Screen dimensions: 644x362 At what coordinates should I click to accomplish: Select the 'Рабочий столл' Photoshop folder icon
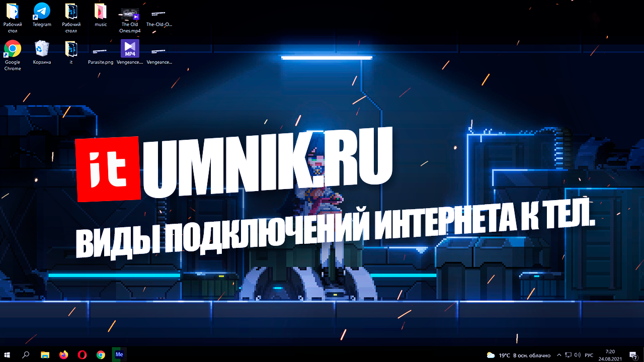[71, 18]
